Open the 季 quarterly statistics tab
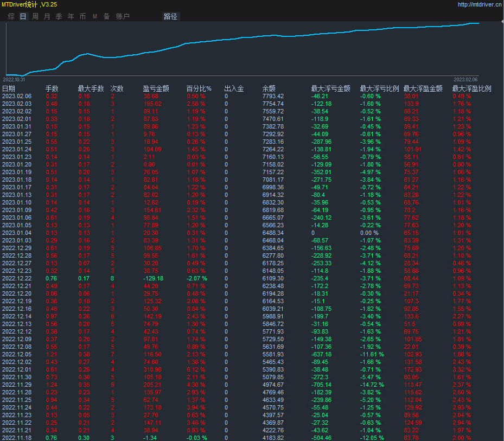 click(x=59, y=16)
